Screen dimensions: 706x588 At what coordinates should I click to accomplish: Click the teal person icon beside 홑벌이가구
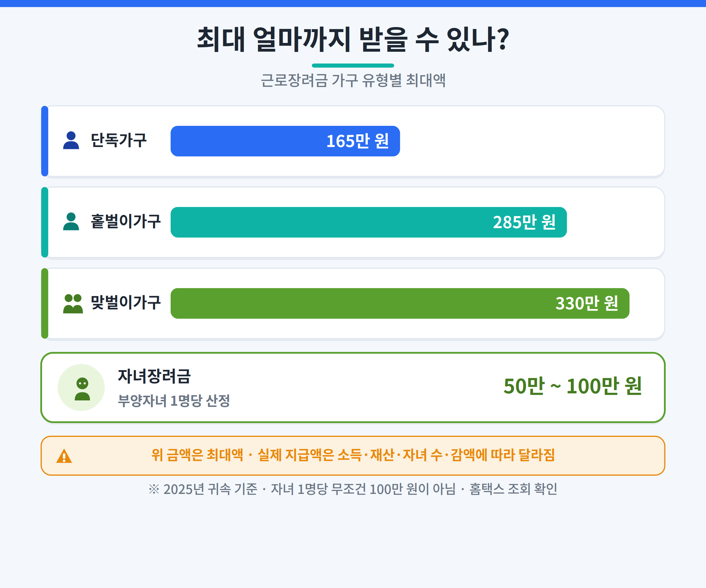coord(71,221)
